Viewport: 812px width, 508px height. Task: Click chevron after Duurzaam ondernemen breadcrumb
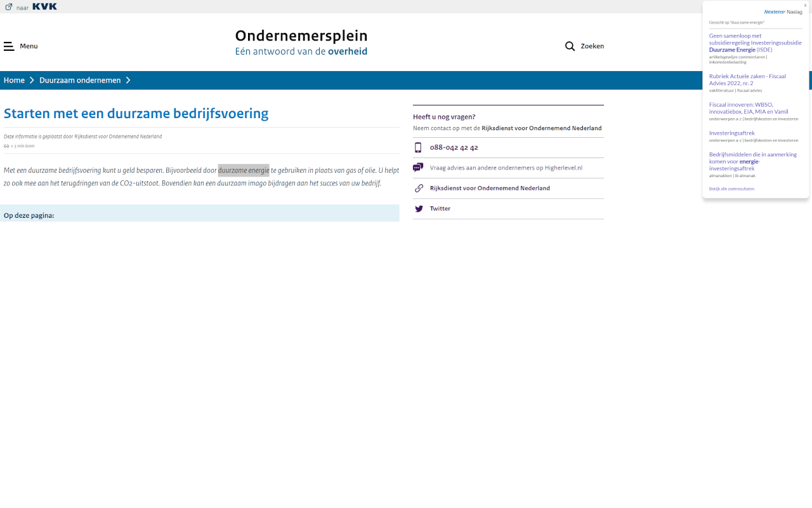coord(128,80)
